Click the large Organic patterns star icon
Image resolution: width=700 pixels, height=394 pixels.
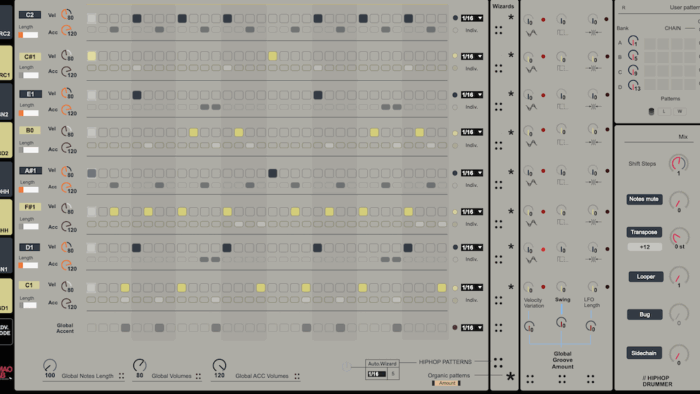pos(510,377)
